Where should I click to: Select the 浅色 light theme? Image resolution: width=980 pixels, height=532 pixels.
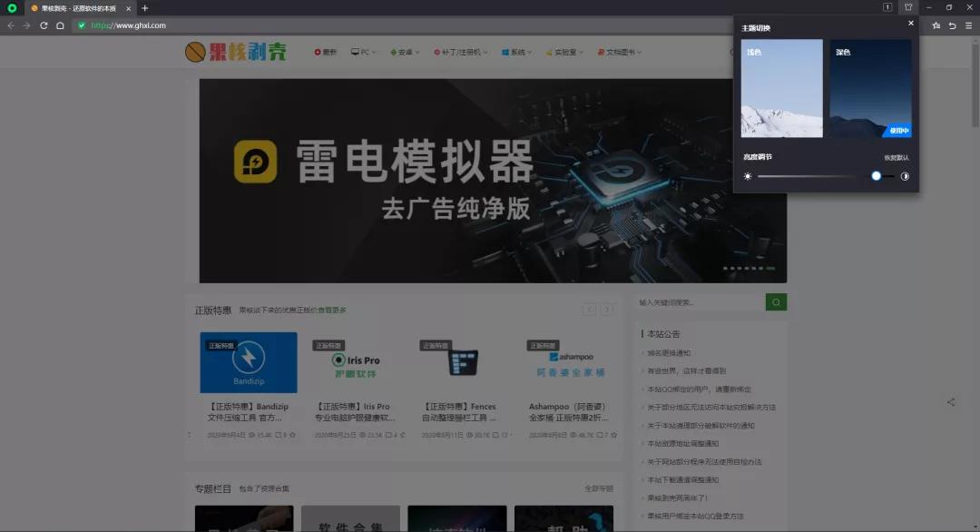pyautogui.click(x=782, y=88)
